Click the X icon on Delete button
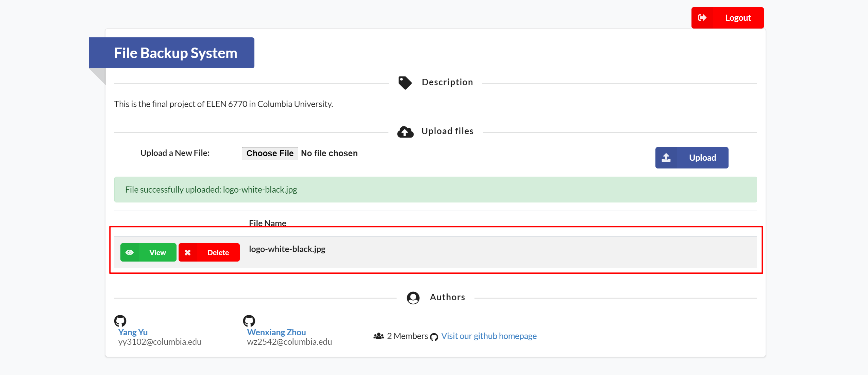This screenshot has height=375, width=868. click(x=188, y=252)
